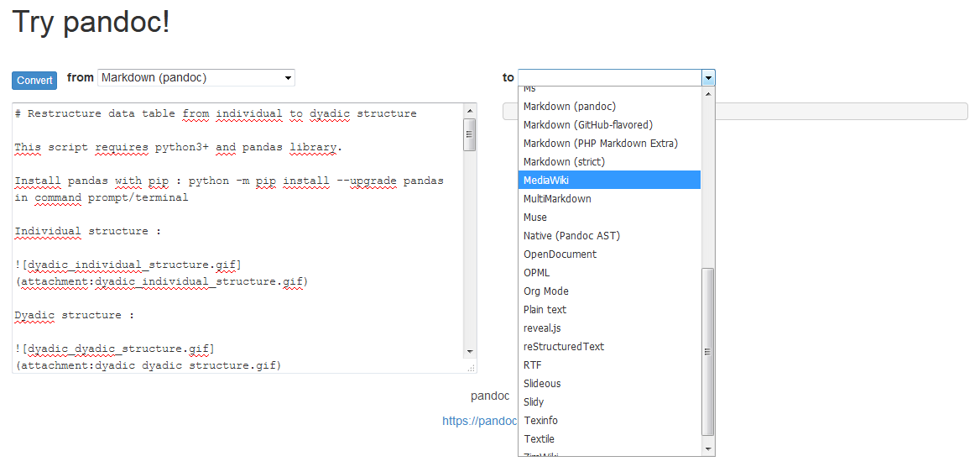This screenshot has width=980, height=472.
Task: Pick Markdown (PHP Markdown Extra) option
Action: 609,144
